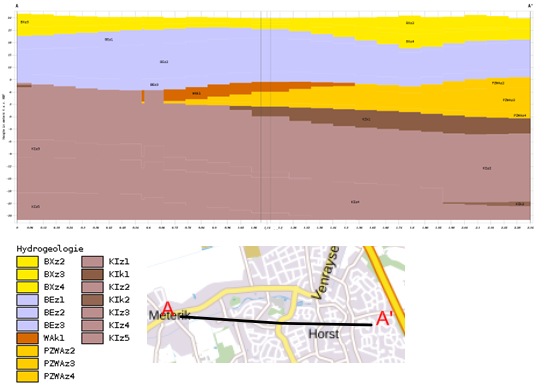Click the red A marker on map
The width and height of the screenshot is (536, 385).
(x=168, y=308)
